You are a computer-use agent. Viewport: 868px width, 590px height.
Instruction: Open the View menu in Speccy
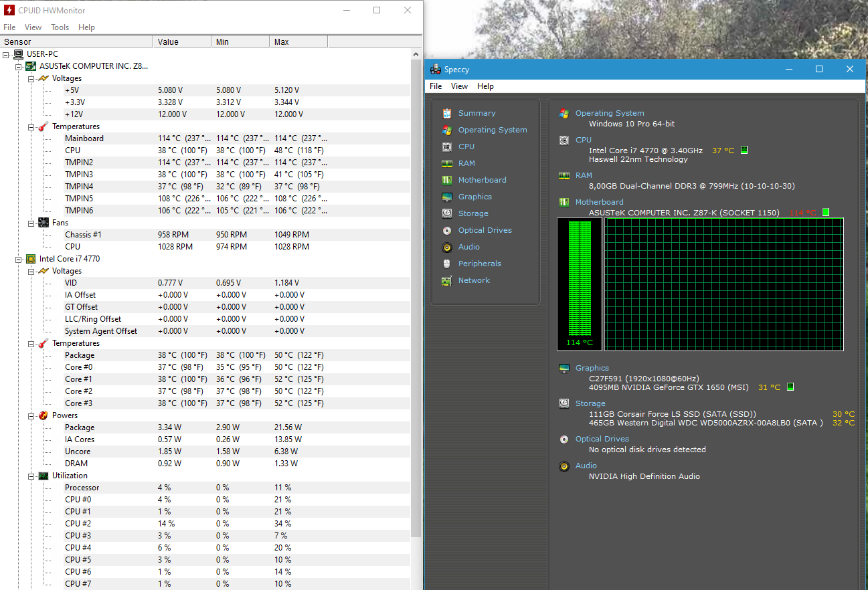(459, 86)
